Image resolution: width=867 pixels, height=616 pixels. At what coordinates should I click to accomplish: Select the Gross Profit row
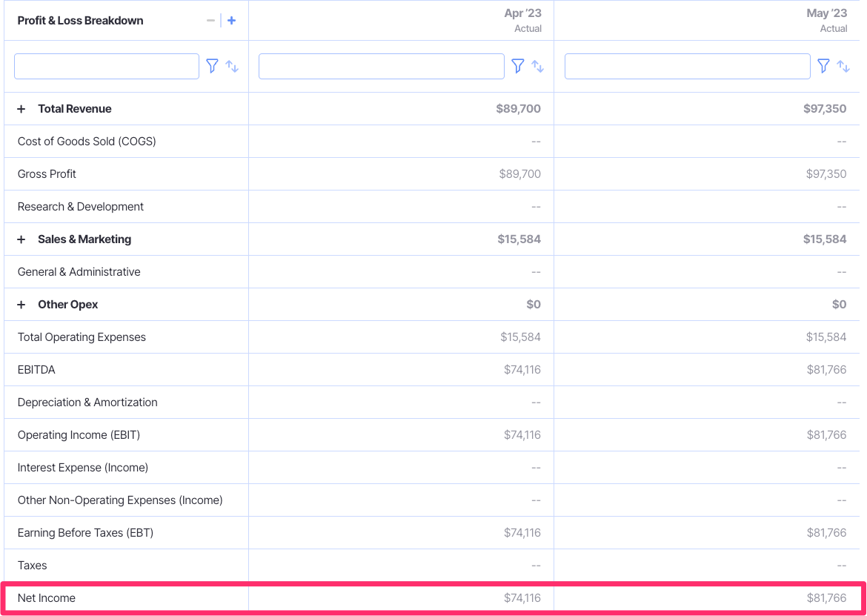[47, 173]
